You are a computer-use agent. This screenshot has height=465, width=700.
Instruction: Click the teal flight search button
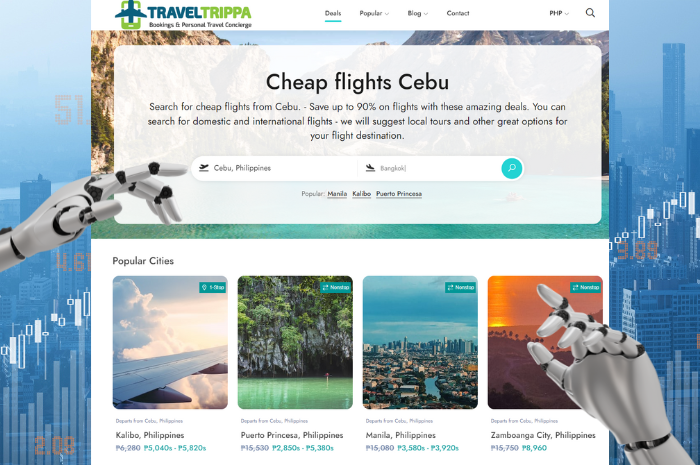coord(512,168)
